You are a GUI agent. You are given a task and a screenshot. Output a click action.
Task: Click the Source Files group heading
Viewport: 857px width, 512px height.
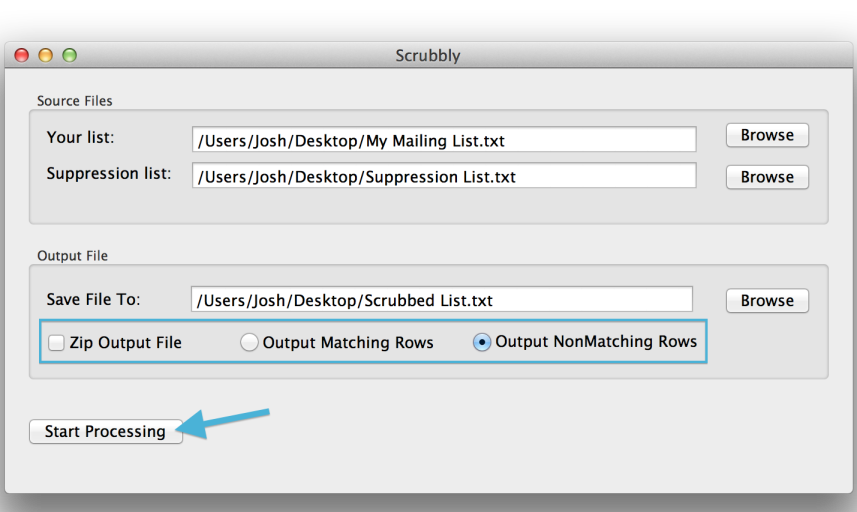coord(74,101)
